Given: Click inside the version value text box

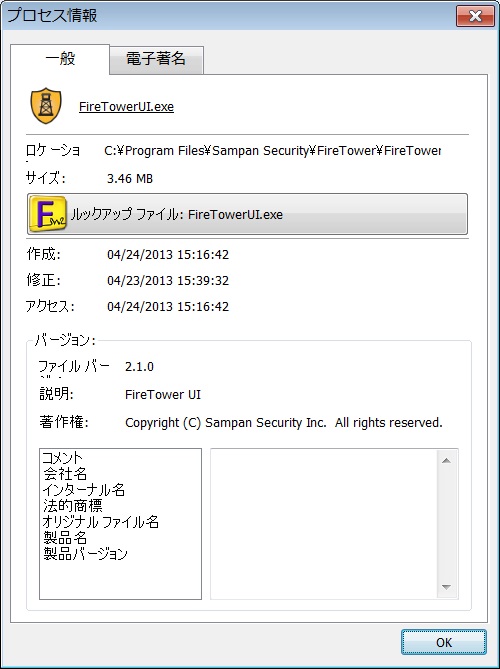Looking at the screenshot, I should [x=324, y=524].
